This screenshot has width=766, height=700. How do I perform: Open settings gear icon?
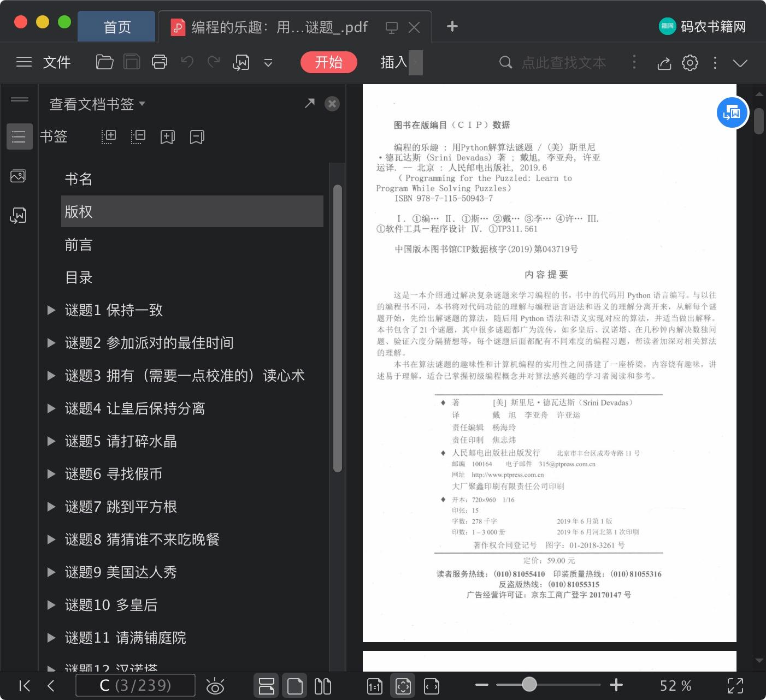pos(690,63)
